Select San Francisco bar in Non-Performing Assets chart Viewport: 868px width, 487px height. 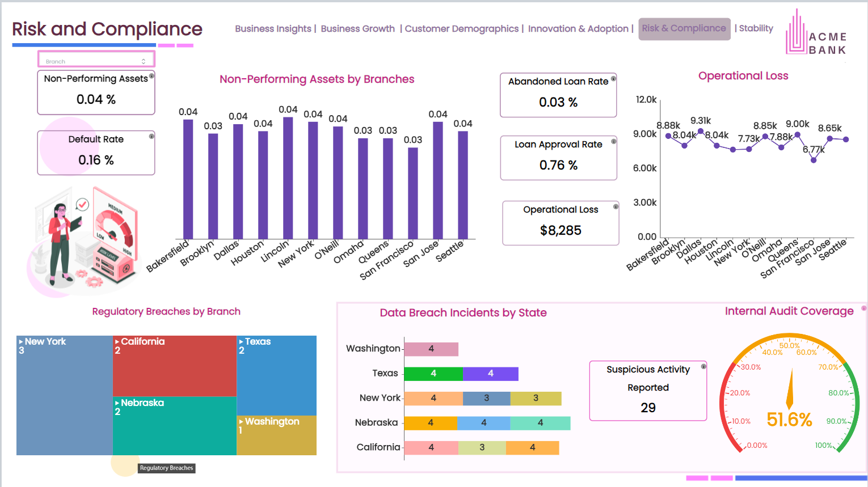(x=413, y=193)
